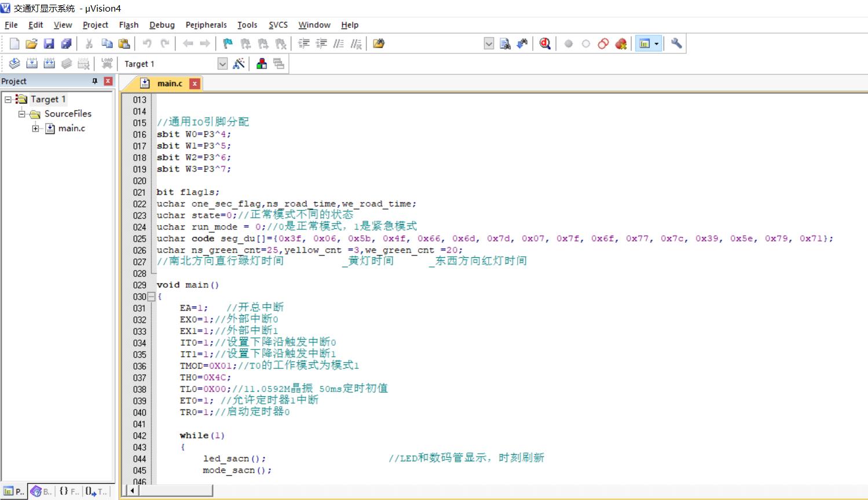Open a file using the Open folder icon

(31, 43)
